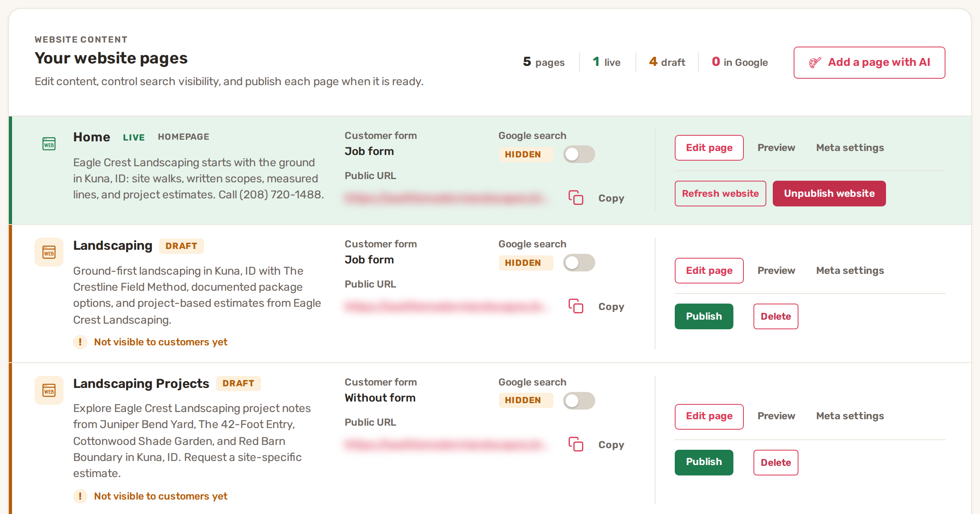The width and height of the screenshot is (980, 514).
Task: Click the '1 live' counter
Action: tap(606, 62)
